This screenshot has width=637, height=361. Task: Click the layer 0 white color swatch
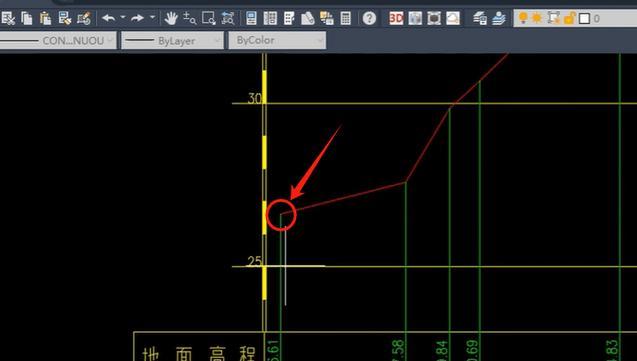pyautogui.click(x=584, y=18)
